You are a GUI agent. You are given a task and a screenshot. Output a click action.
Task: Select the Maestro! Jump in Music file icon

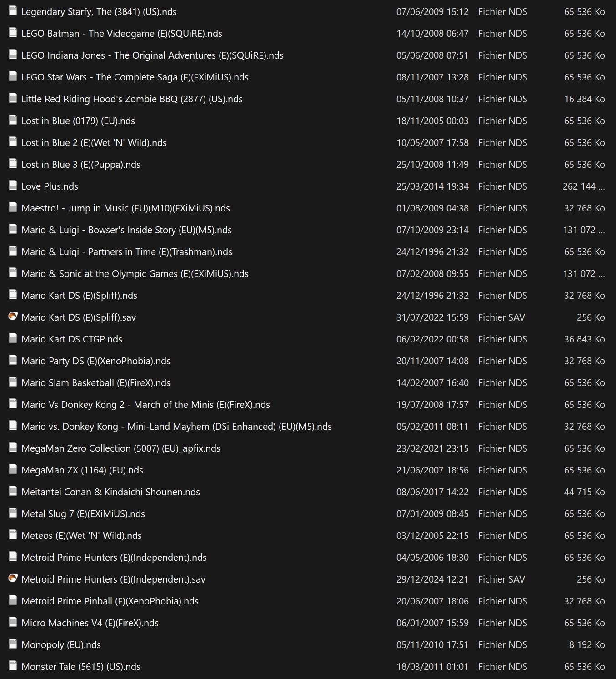pos(13,207)
